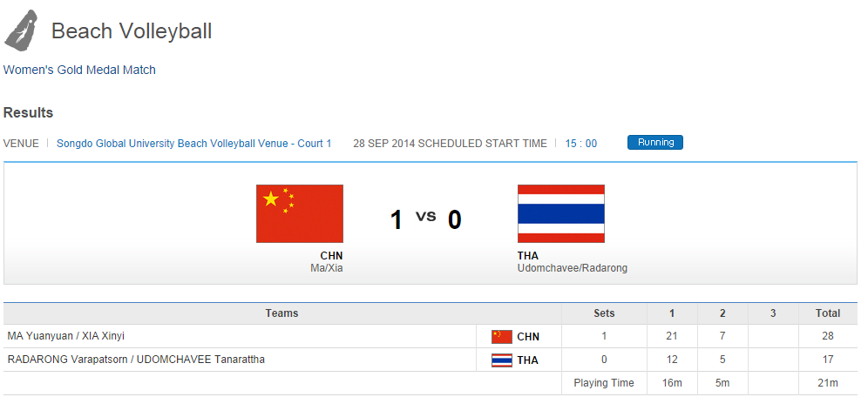Click CHN team code under the scoreboard flag
The height and width of the screenshot is (397, 868).
[331, 256]
